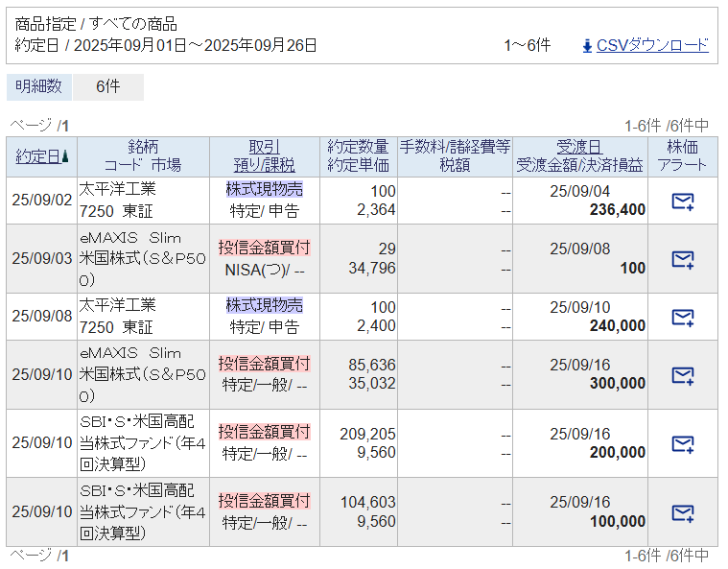Click alert icon for SBI fund 200,000 row
The width and height of the screenshot is (728, 569).
pyautogui.click(x=682, y=444)
